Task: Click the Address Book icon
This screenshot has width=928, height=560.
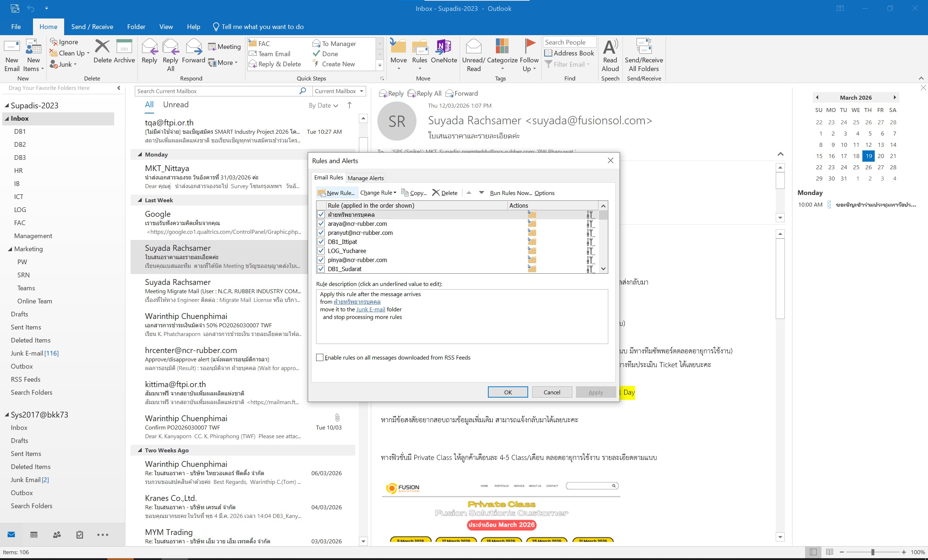Action: [x=548, y=53]
